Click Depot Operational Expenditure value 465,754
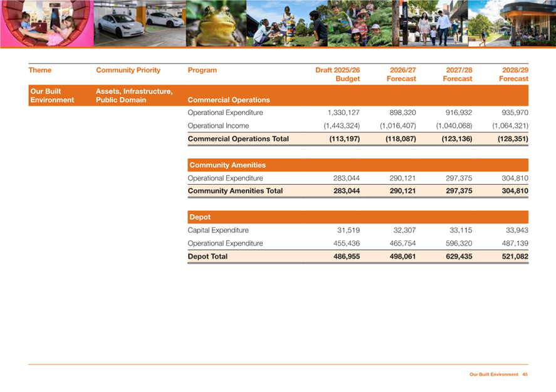The image size is (556, 392). [402, 243]
